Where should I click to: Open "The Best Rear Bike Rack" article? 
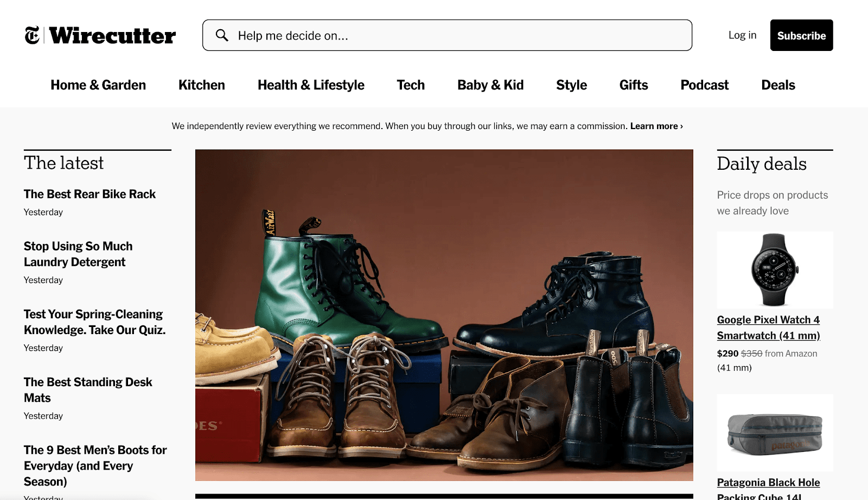pyautogui.click(x=90, y=194)
